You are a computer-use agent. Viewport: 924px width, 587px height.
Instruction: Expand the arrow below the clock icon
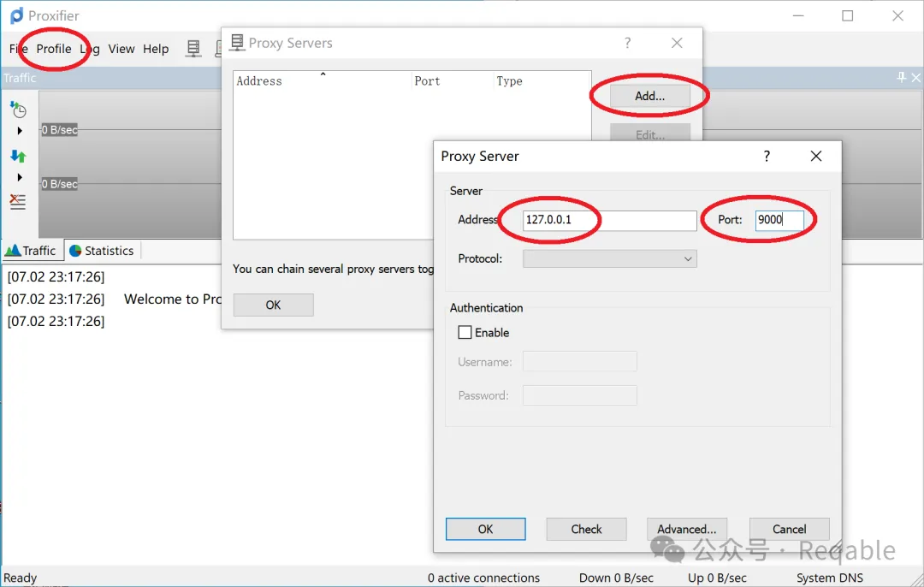(20, 131)
